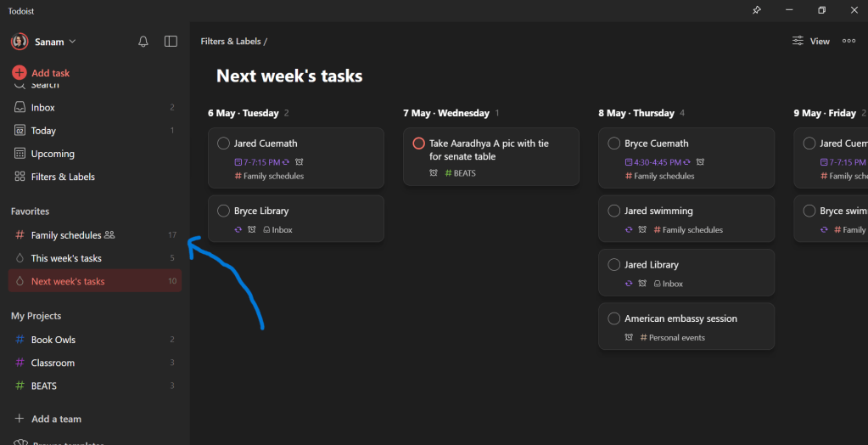The height and width of the screenshot is (445, 868).
Task: Toggle the sidebar panel icon
Action: 171,42
